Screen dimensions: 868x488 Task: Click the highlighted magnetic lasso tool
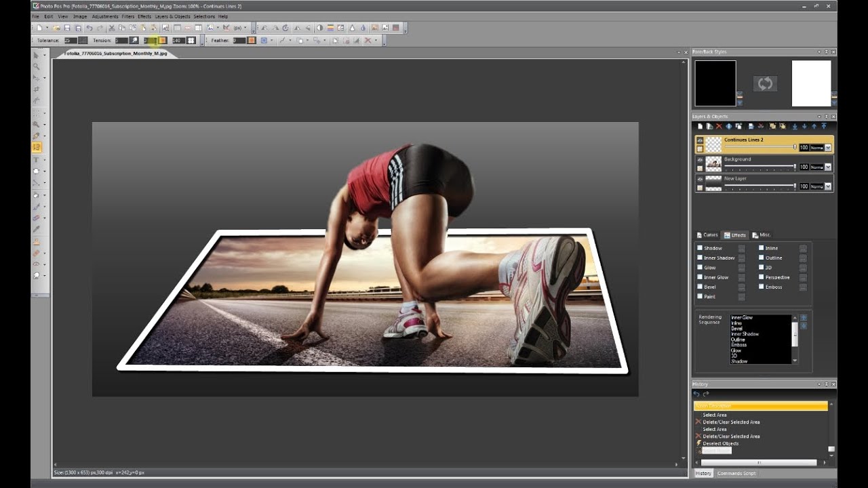37,147
